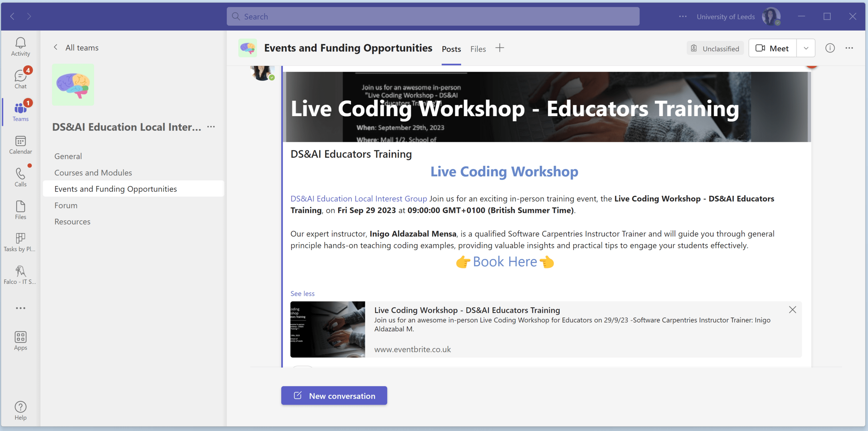Open the Help icon
868x431 pixels.
[20, 410]
